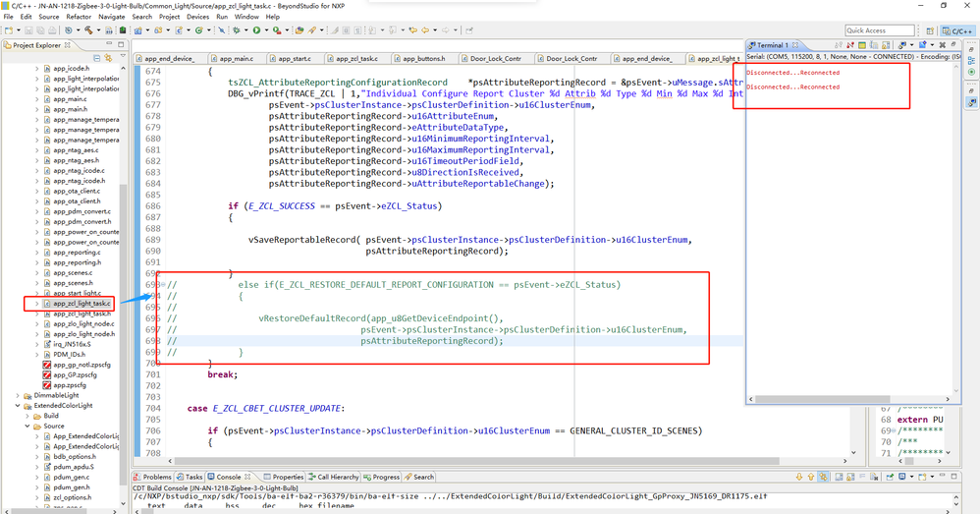Viewport: 980px width, 514px height.
Task: Open the New Terminal view dropdown arrow
Action: coord(933,45)
